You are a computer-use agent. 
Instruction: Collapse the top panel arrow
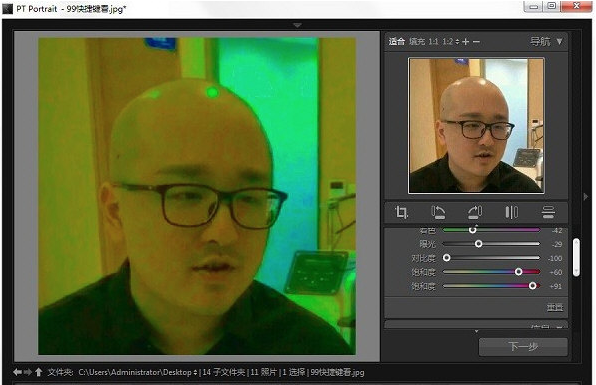click(x=297, y=25)
